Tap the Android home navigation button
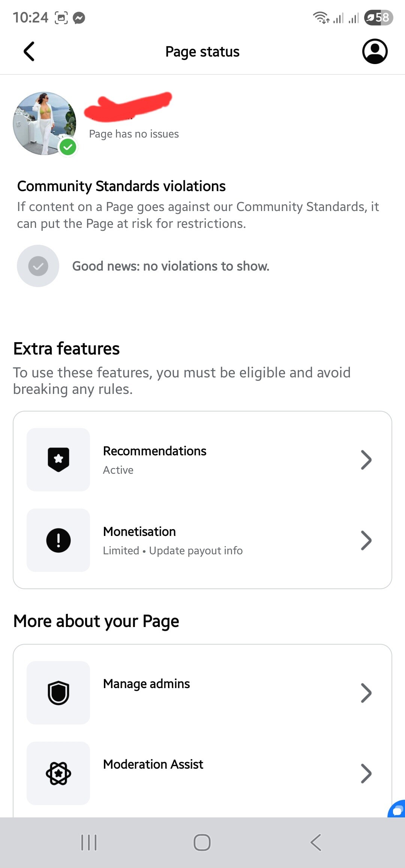 [202, 843]
